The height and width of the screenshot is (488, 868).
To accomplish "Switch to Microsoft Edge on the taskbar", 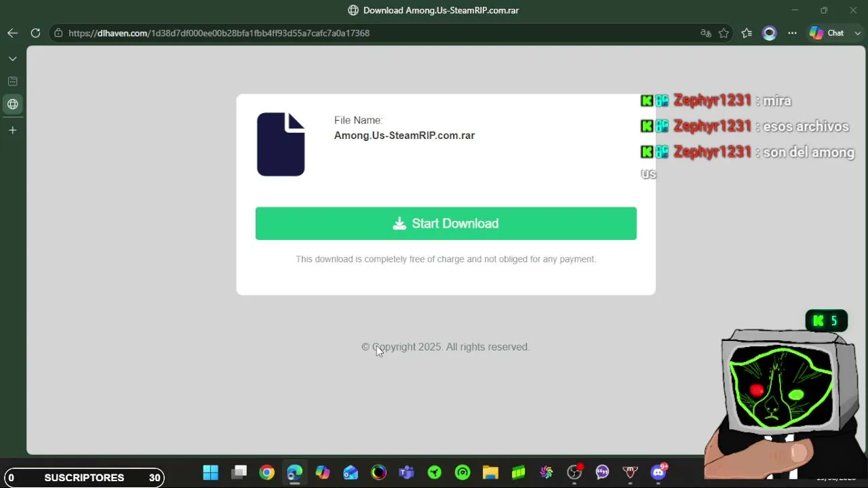I will pyautogui.click(x=294, y=472).
